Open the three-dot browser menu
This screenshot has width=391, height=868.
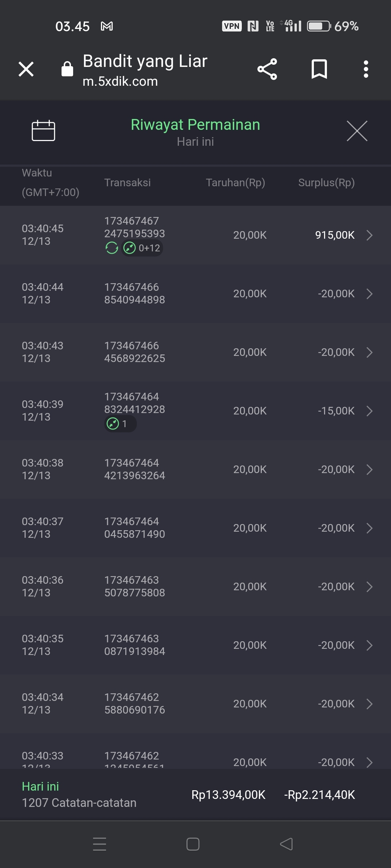pyautogui.click(x=366, y=69)
